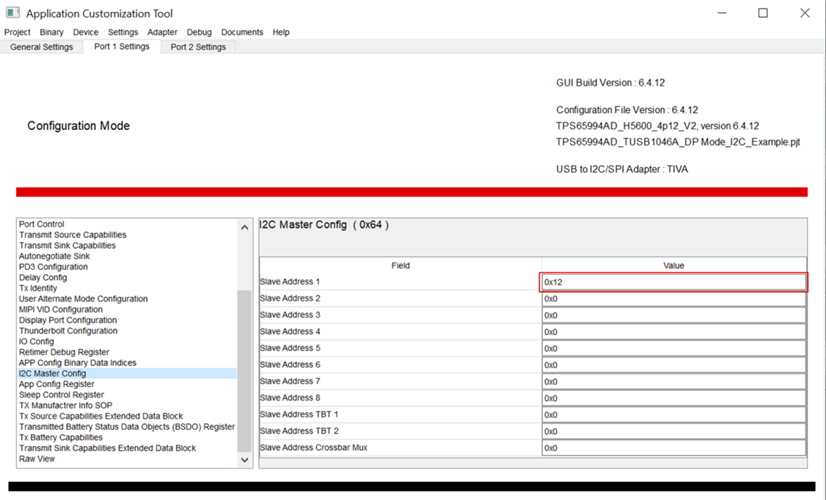Click Slave Address 3 value field

(674, 316)
